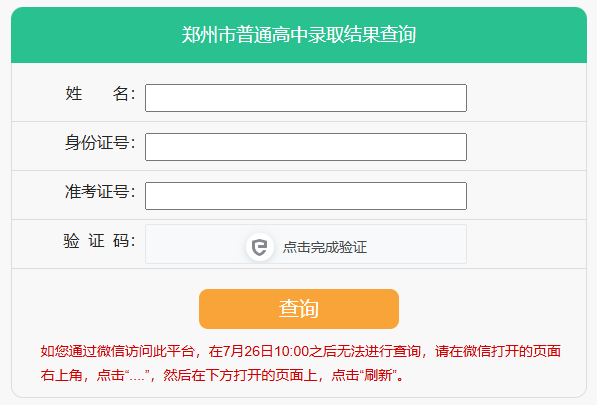Focus the 身份证号 input field
The height and width of the screenshot is (405, 597).
tap(306, 147)
